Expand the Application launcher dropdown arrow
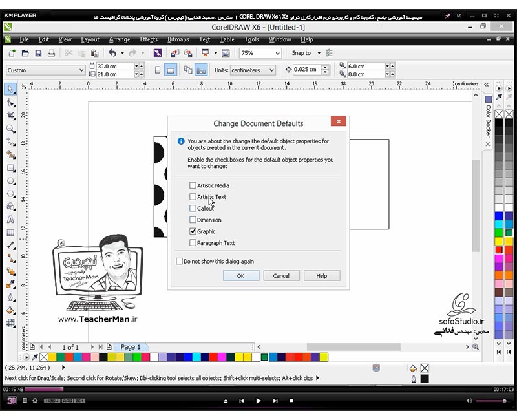 (x=216, y=53)
